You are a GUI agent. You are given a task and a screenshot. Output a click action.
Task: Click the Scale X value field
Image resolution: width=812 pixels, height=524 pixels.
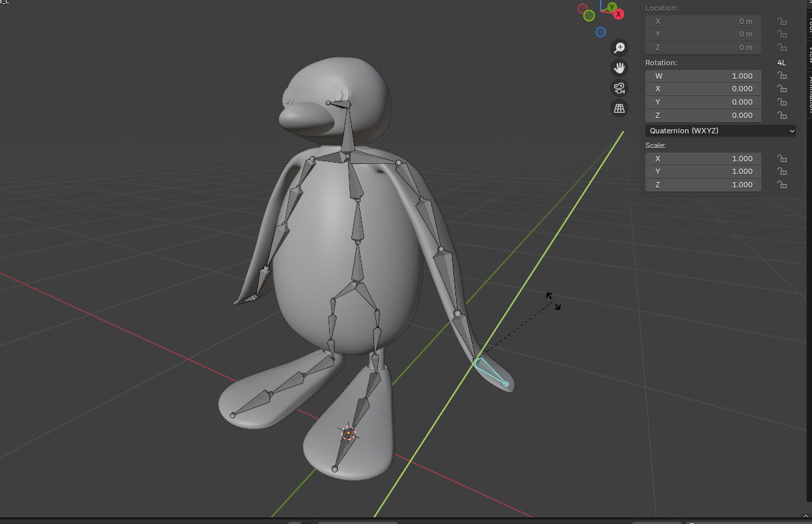(x=703, y=159)
